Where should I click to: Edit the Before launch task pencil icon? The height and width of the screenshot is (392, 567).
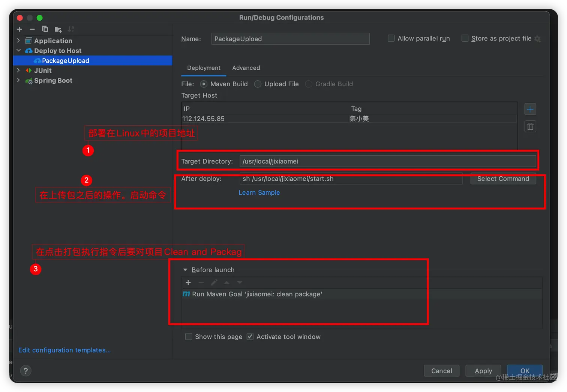pyautogui.click(x=214, y=282)
